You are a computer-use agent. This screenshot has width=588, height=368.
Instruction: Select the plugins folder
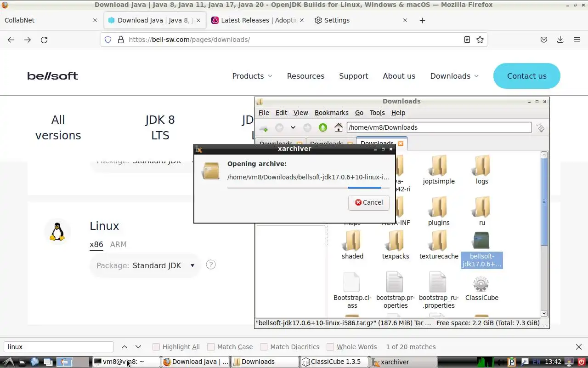pos(439,212)
